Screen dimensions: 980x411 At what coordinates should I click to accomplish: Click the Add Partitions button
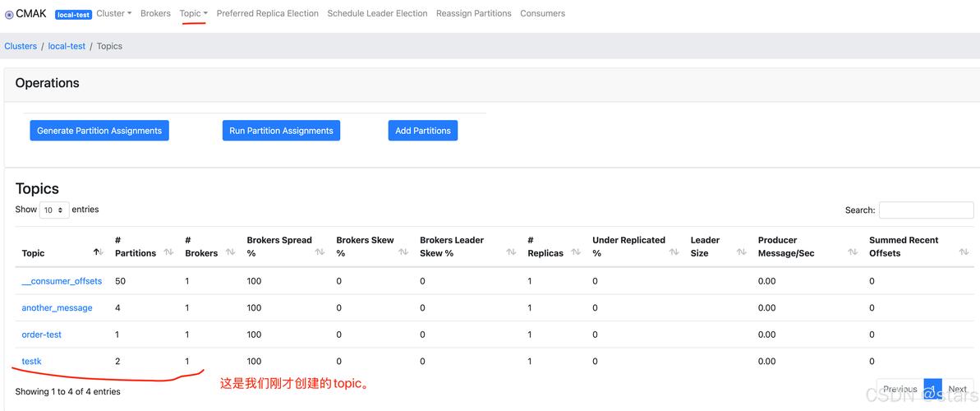tap(423, 131)
